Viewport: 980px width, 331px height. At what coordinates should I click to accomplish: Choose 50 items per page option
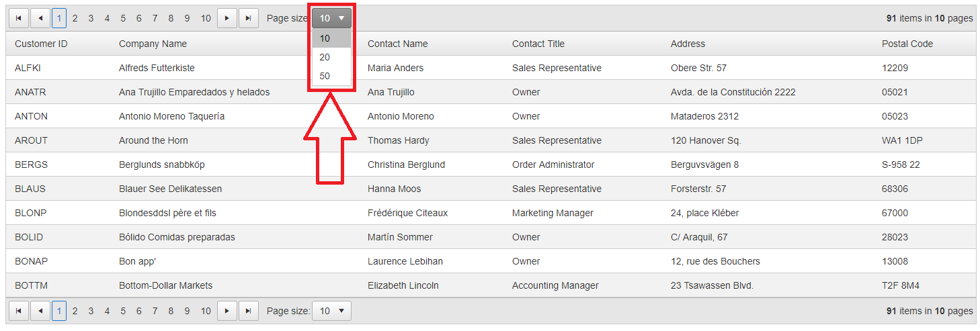pos(325,76)
